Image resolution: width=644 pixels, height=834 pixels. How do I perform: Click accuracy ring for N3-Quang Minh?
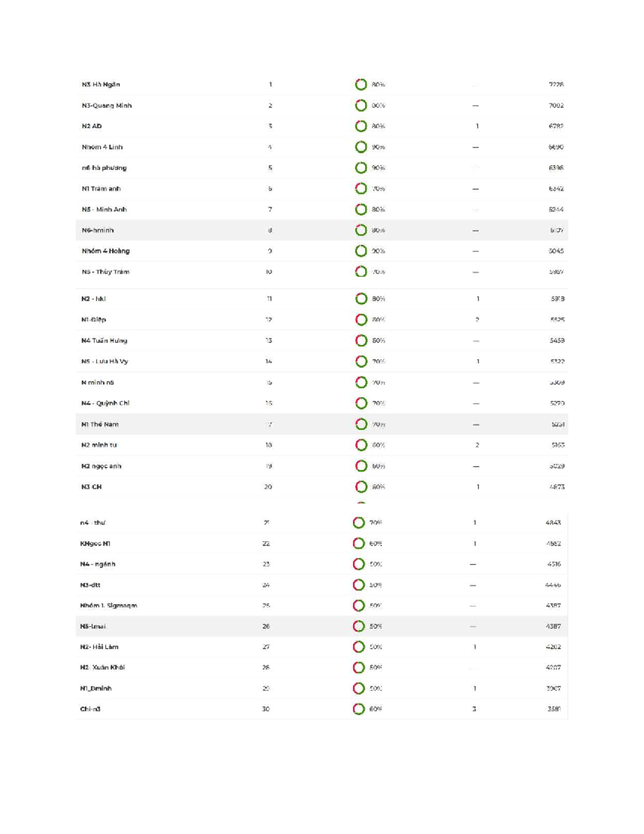pyautogui.click(x=361, y=105)
